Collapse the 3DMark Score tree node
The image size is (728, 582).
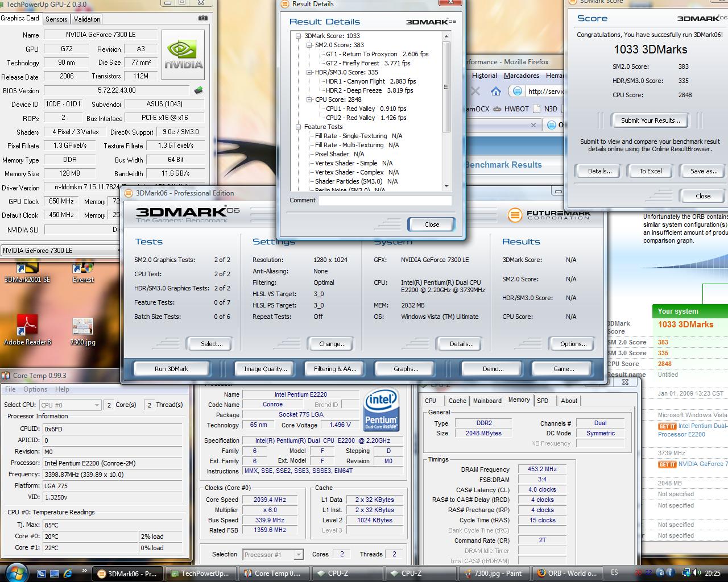pos(299,36)
